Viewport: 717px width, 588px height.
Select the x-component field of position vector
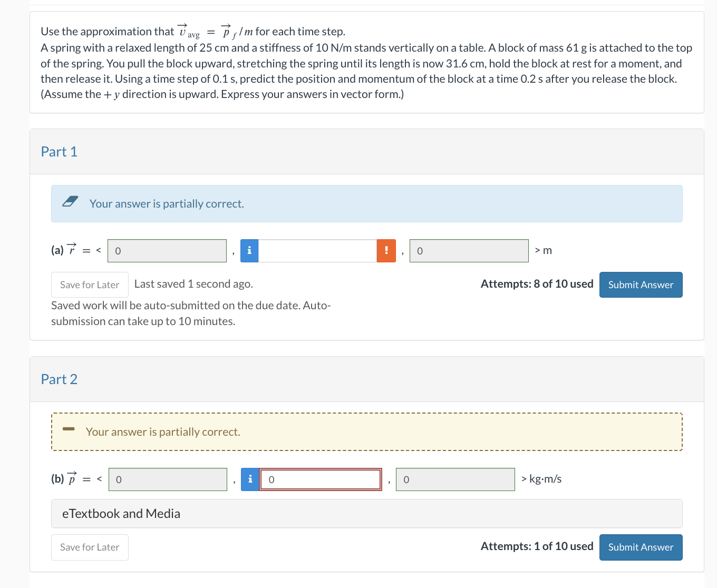click(x=167, y=251)
